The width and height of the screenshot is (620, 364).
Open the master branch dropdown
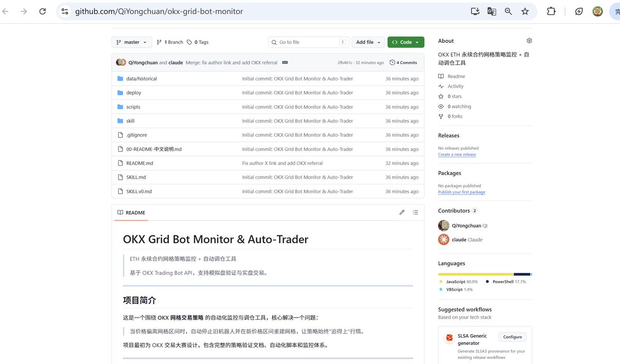pyautogui.click(x=132, y=42)
